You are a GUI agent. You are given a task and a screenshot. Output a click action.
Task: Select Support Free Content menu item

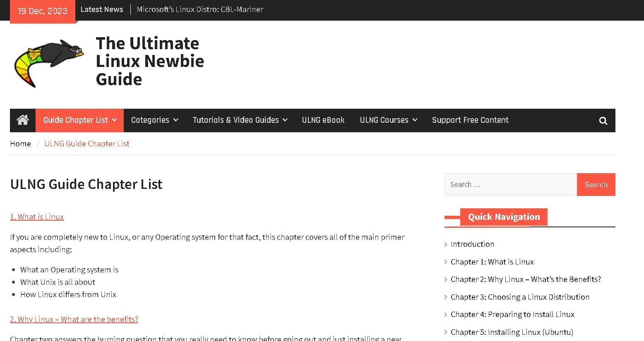(x=470, y=120)
